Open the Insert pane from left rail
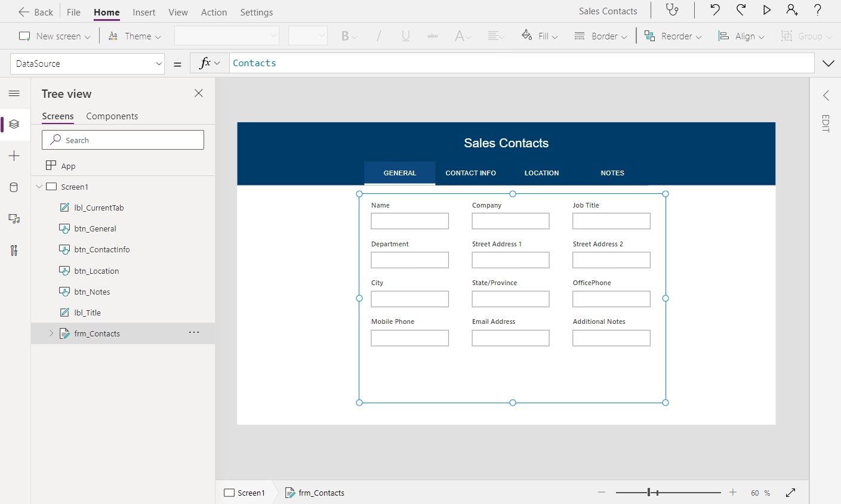841x504 pixels. (x=14, y=156)
